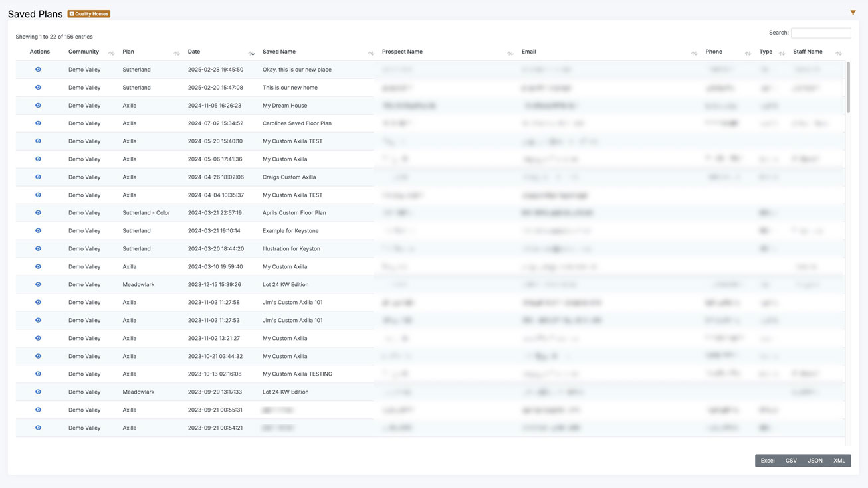Sort by Staff Name header

817,52
